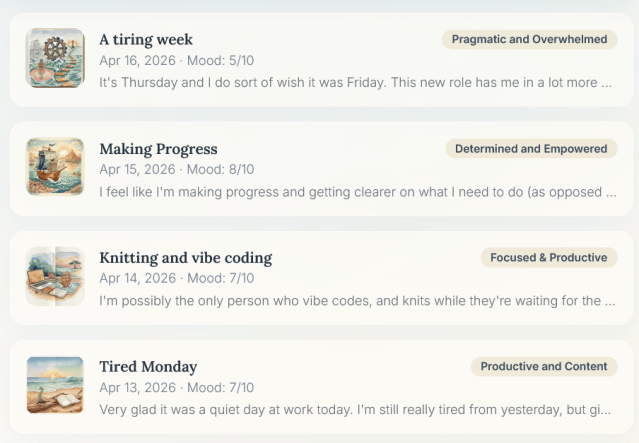
Task: Open the "A tiring week" entry title
Action: tap(145, 40)
